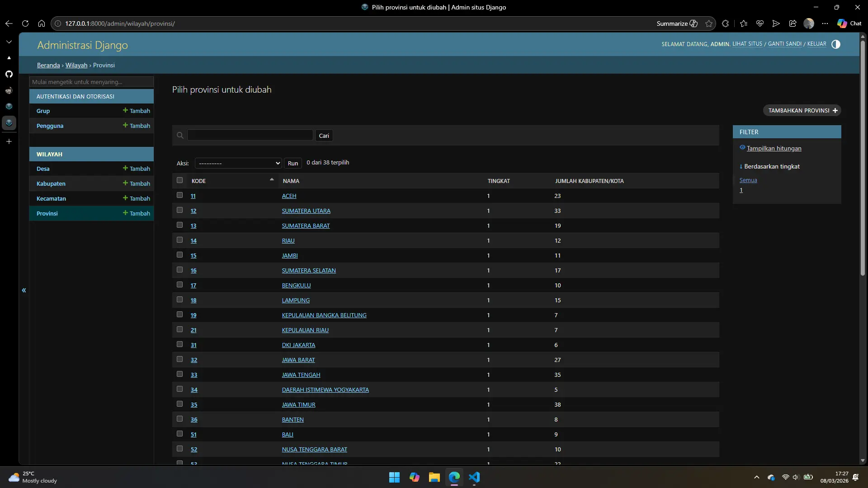This screenshot has width=868, height=488.
Task: Check the BANTEN row checkbox
Action: pos(179,419)
